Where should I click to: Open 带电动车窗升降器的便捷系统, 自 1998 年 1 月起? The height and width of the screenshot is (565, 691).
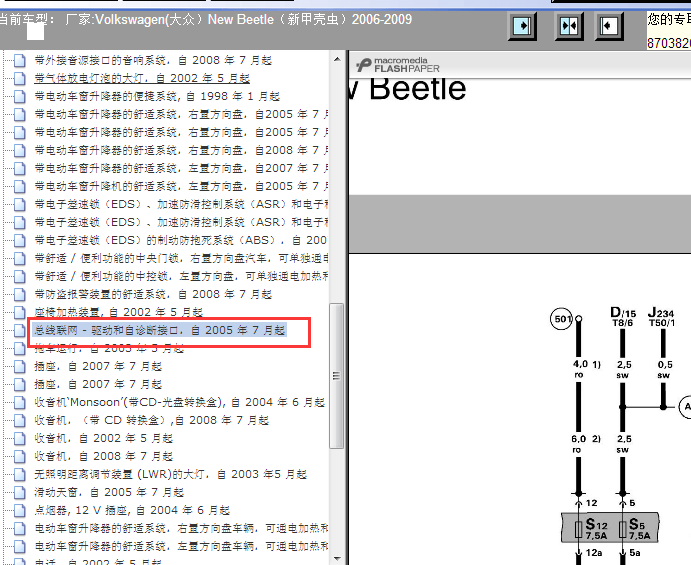click(x=157, y=97)
